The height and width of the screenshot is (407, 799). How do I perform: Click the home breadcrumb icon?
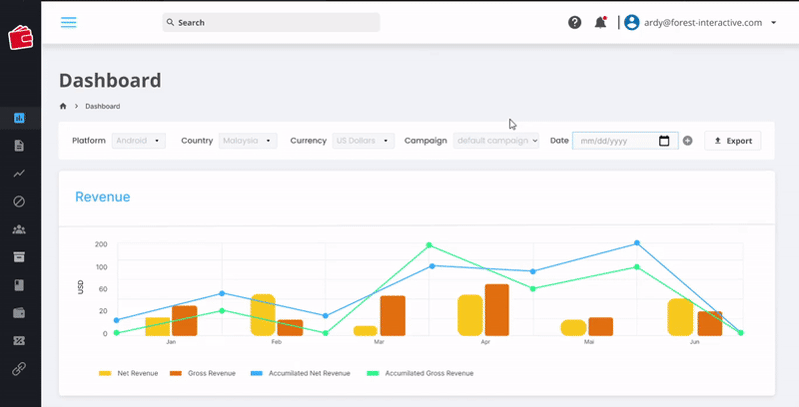point(63,106)
